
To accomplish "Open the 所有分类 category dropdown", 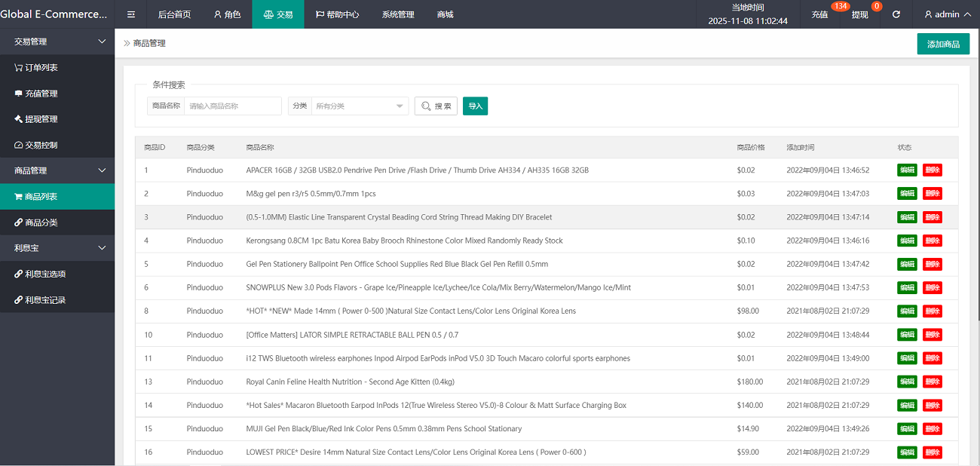I will coord(360,106).
